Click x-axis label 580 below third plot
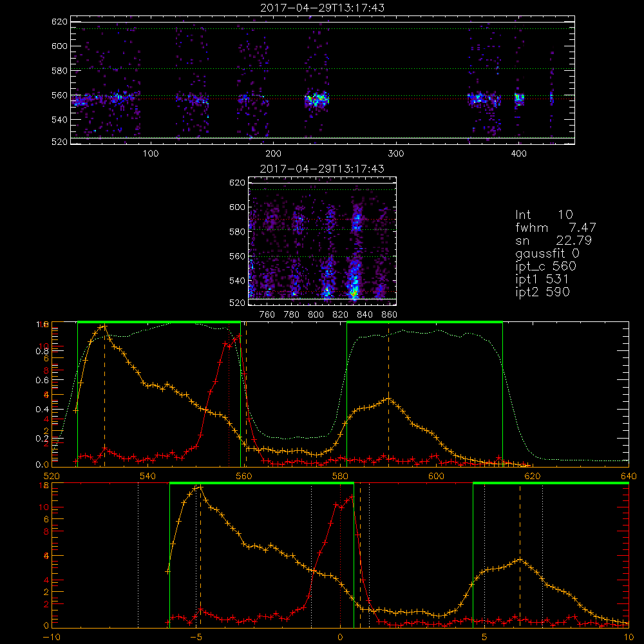 pyautogui.click(x=340, y=476)
